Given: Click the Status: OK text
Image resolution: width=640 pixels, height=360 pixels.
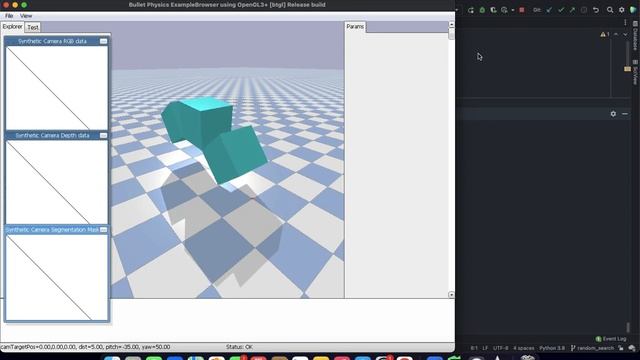Looking at the screenshot, I should 239,347.
